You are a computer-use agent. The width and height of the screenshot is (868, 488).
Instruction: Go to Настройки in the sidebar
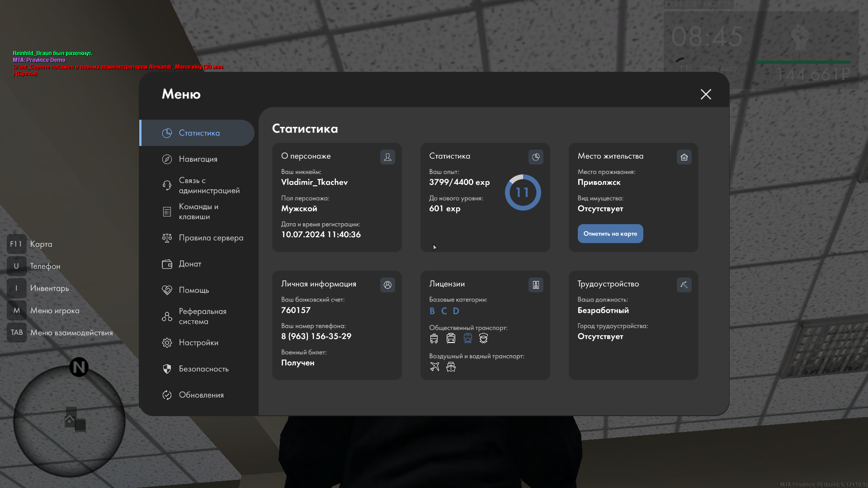coord(198,343)
